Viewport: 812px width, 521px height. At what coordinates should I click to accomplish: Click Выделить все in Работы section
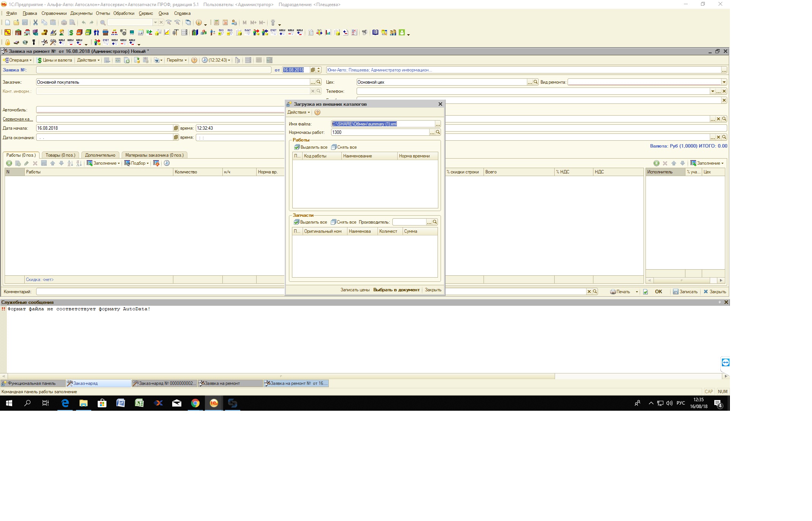[311, 147]
